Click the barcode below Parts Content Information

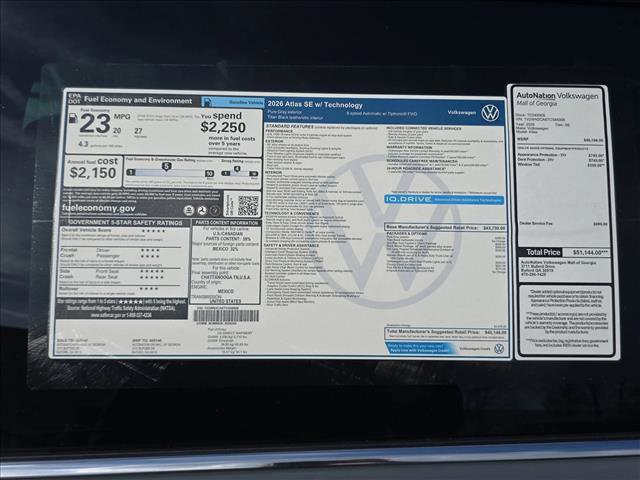coord(226,316)
